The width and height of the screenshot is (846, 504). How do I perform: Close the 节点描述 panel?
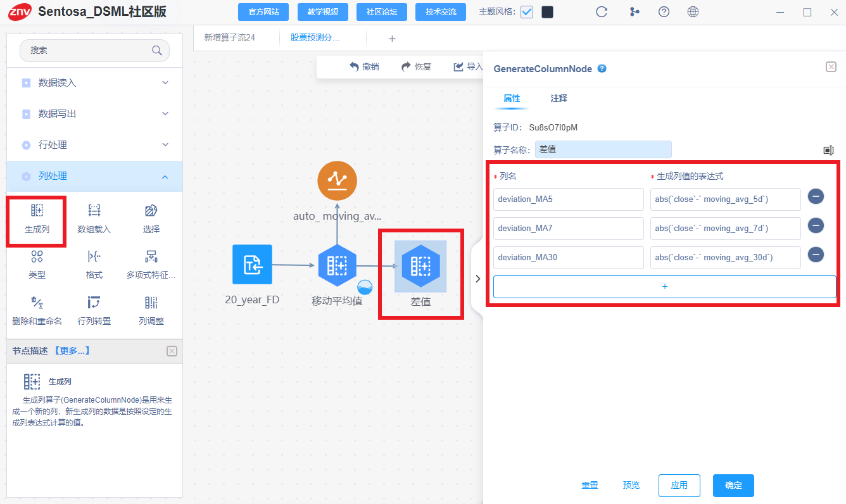pyautogui.click(x=172, y=351)
